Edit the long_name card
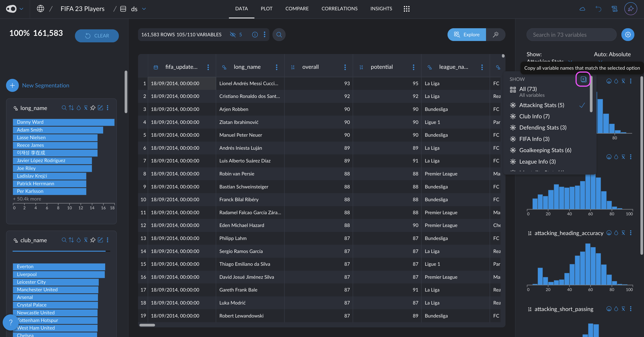The width and height of the screenshot is (644, 337). (x=100, y=108)
